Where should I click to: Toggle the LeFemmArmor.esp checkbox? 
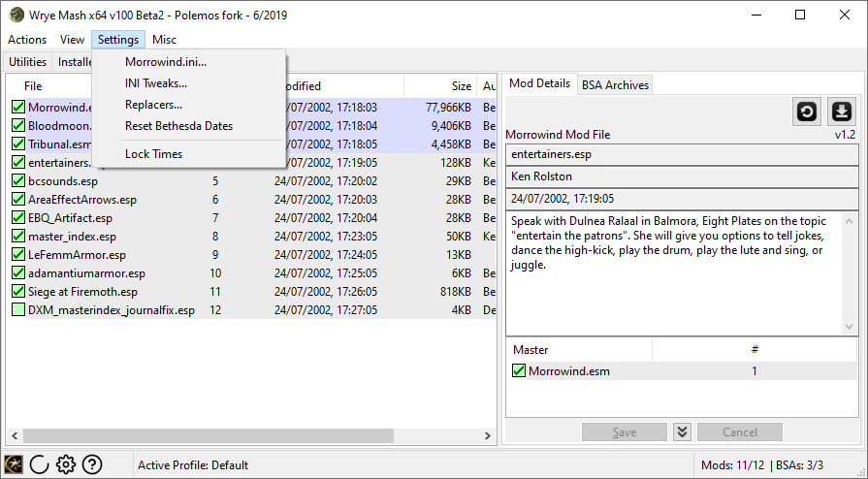point(18,255)
